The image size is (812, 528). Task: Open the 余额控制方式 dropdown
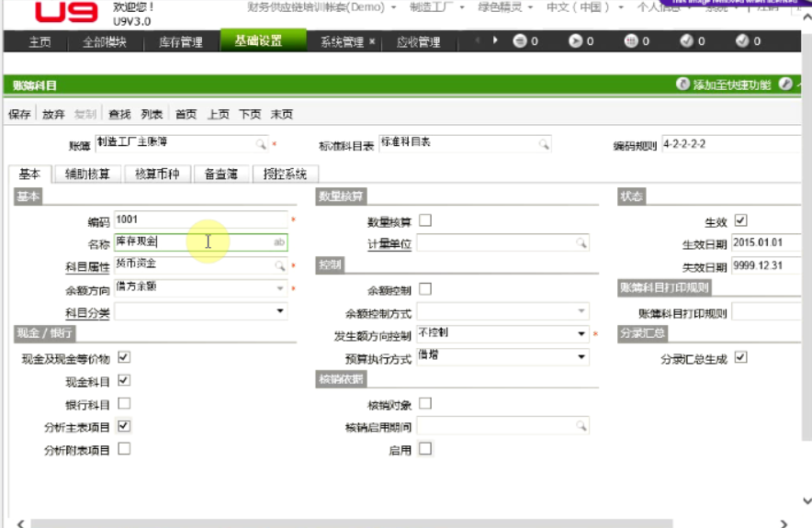pyautogui.click(x=581, y=311)
